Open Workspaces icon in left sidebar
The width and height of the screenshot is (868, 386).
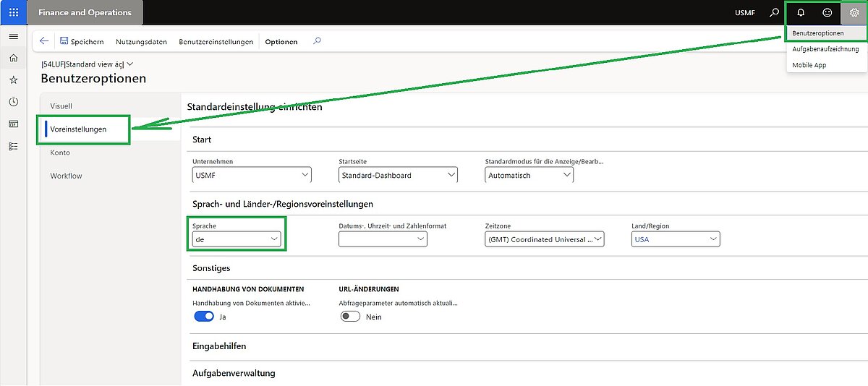point(13,124)
